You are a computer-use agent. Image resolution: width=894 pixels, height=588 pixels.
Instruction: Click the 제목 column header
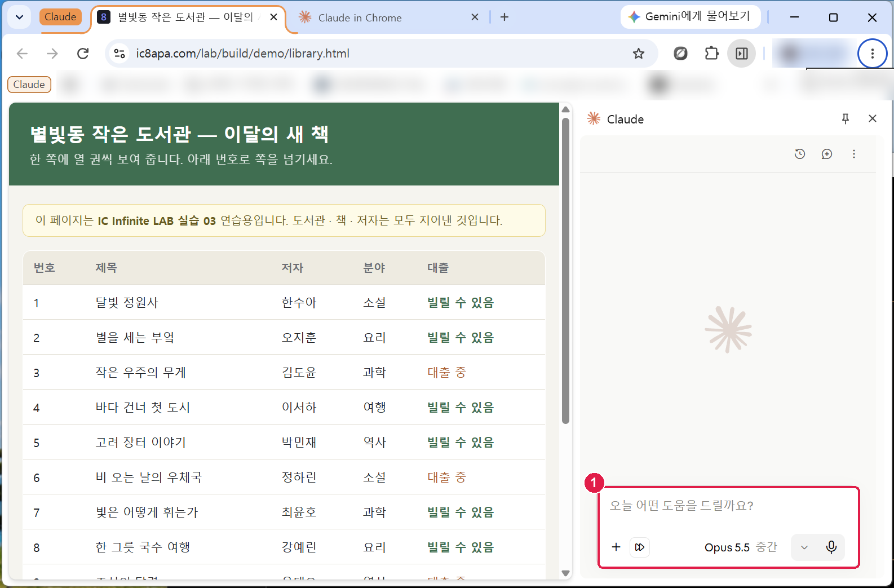(106, 268)
